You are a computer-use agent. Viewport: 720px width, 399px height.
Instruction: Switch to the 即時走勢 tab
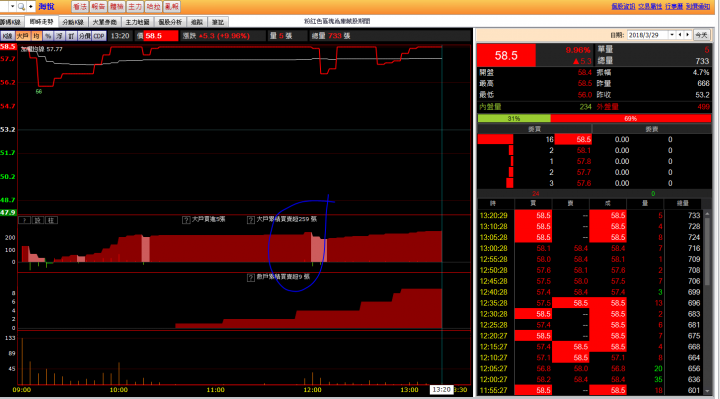41,22
